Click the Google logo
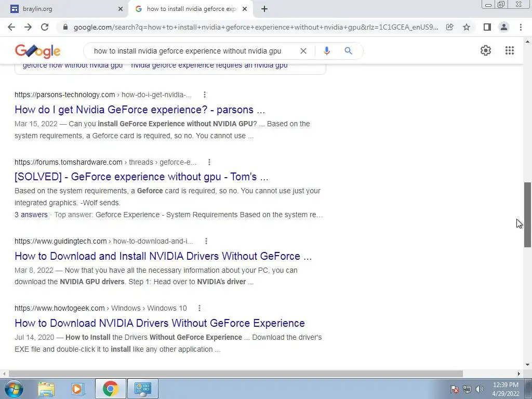 37,51
